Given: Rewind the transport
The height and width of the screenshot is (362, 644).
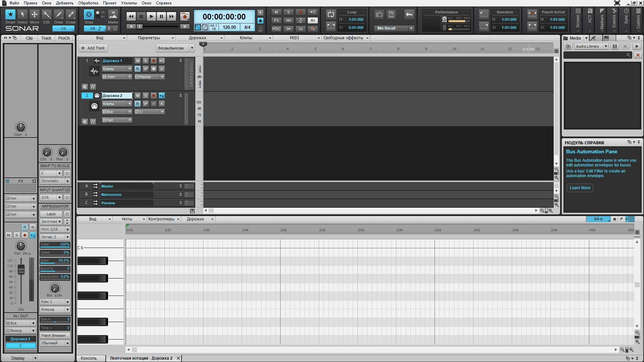Looking at the screenshot, I should coord(131,16).
